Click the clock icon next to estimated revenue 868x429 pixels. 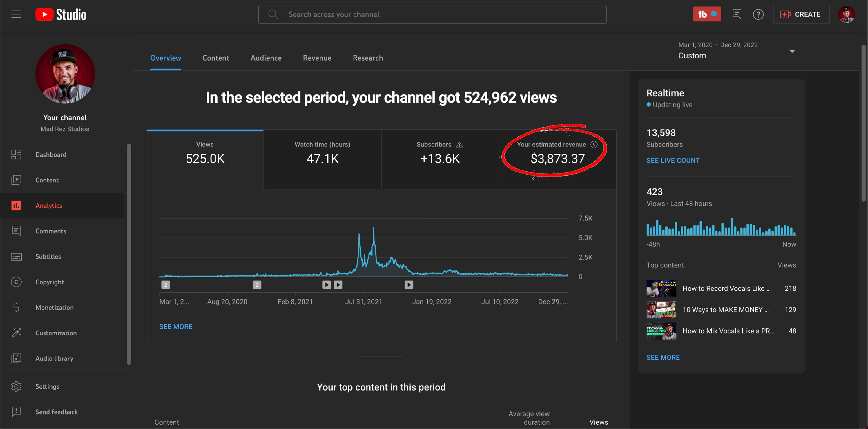pos(594,145)
